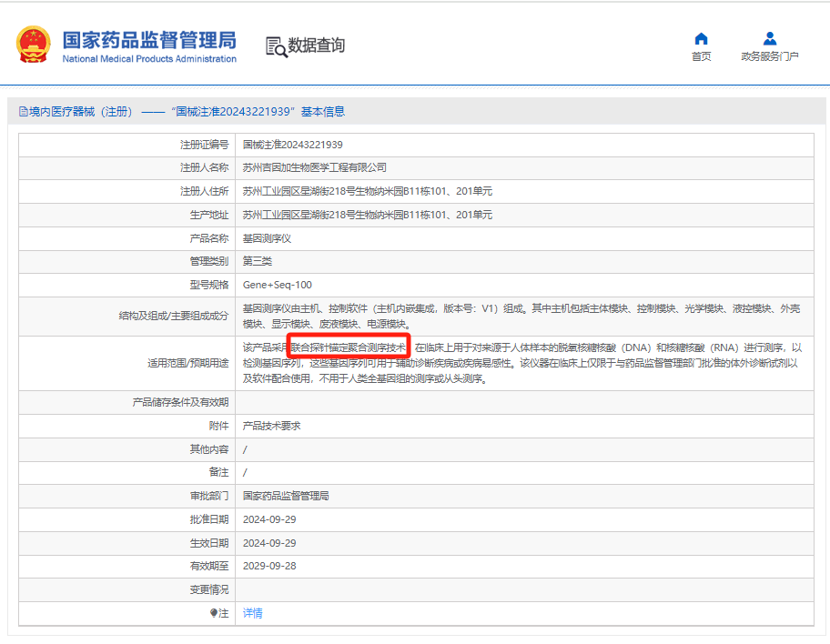Click the 生产地址 address value
Screen dimensions: 830x644
tap(368, 215)
